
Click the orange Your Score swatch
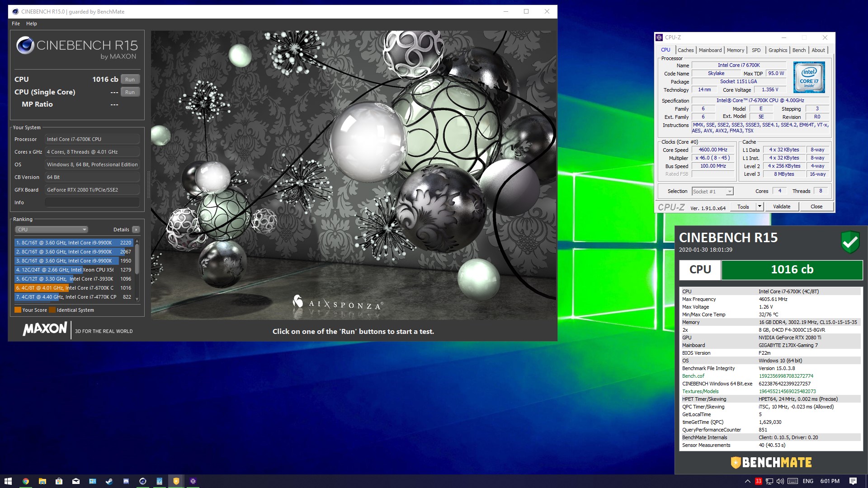18,310
